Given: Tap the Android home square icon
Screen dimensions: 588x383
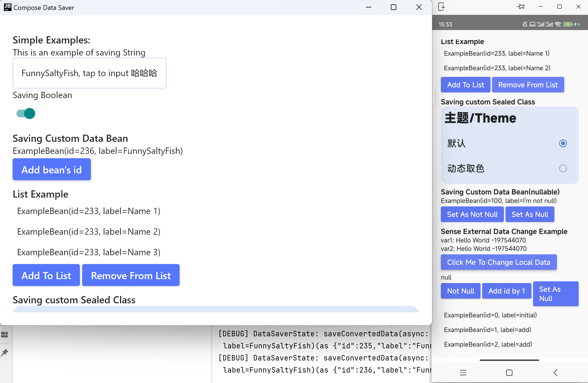Looking at the screenshot, I should (509, 373).
